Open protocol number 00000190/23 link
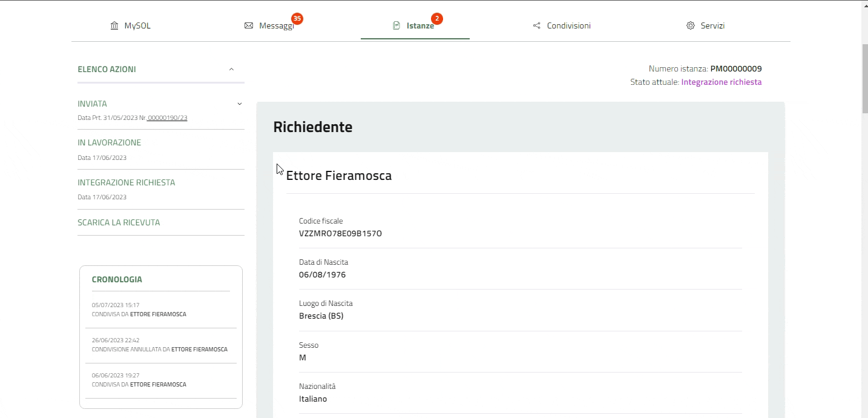Viewport: 868px width, 418px height. (168, 118)
